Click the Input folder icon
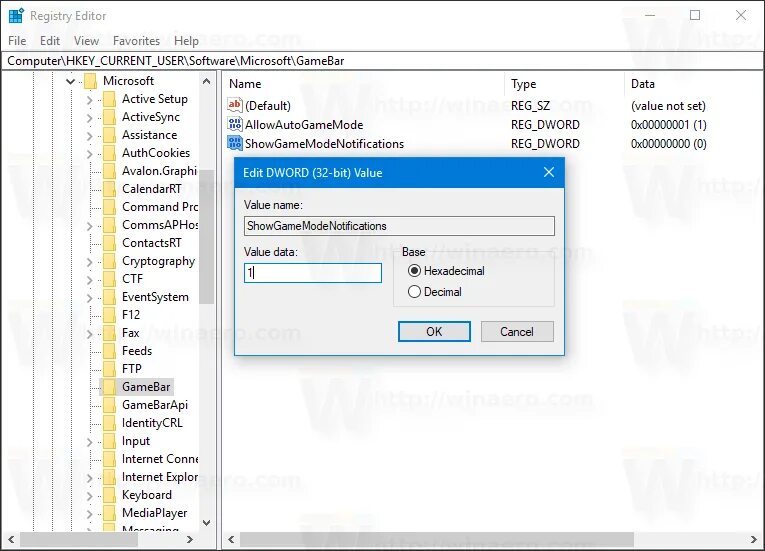Image resolution: width=765 pixels, height=551 pixels. pos(109,441)
